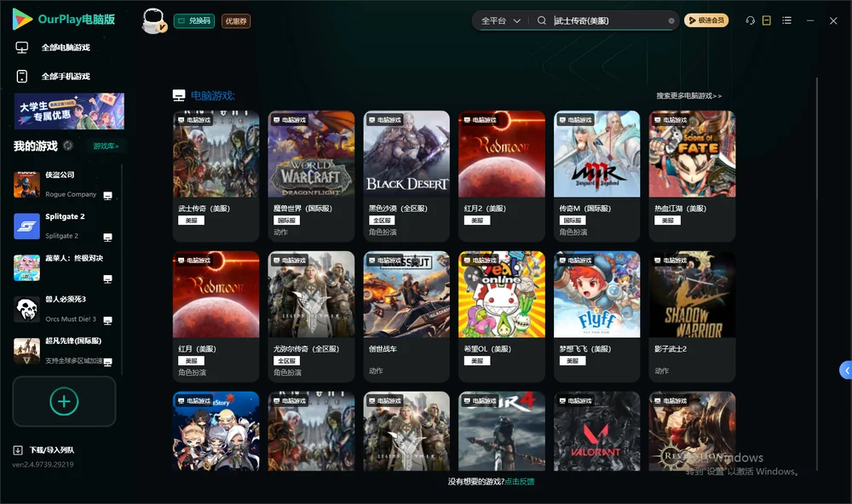This screenshot has height=504, width=852.
Task: Open the 游戏库> link
Action: point(106,146)
